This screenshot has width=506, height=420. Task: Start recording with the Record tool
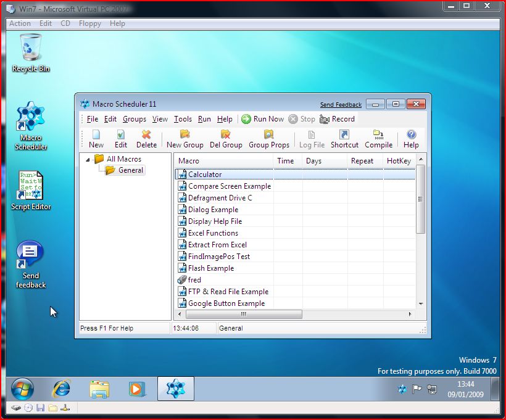click(342, 119)
